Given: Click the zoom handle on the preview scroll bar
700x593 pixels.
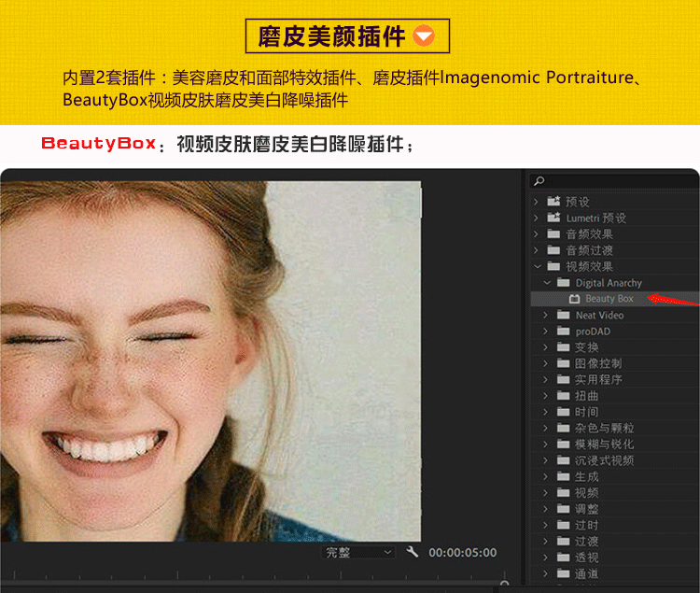Looking at the screenshot, I should 505,584.
